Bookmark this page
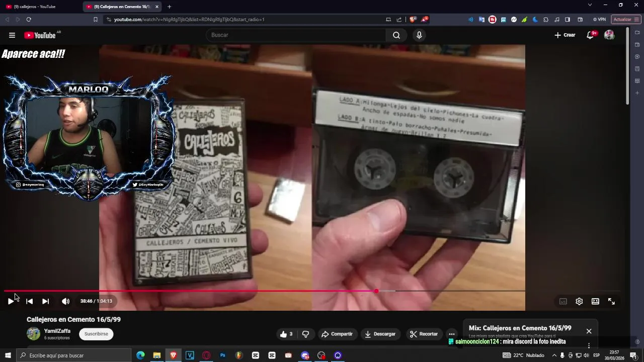This screenshot has height=362, width=644. 96,20
